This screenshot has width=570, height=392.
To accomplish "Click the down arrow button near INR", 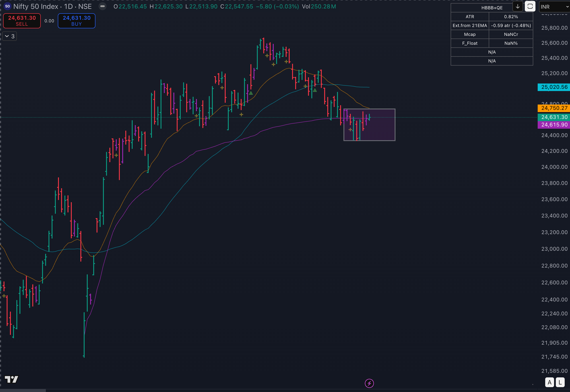I will 518,7.
